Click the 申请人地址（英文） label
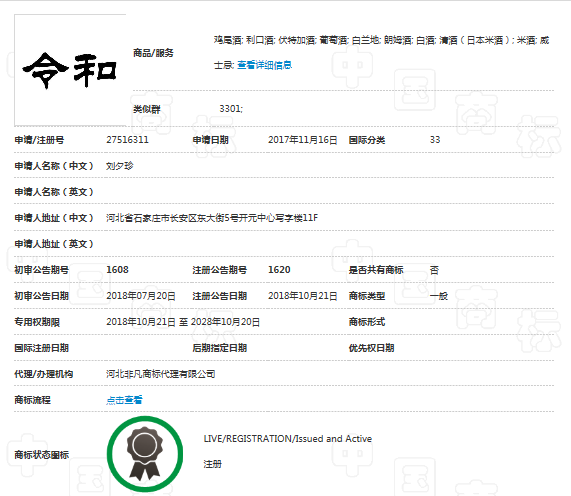 [x=54, y=244]
